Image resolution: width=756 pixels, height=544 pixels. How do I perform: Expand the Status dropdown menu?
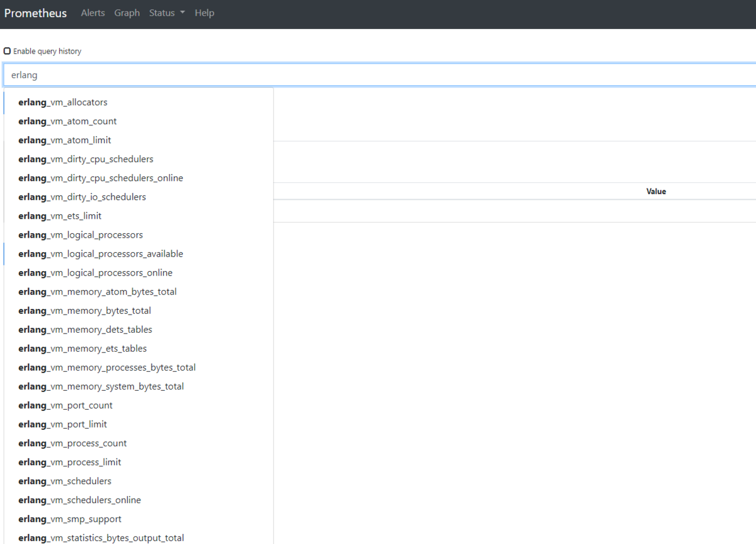167,13
